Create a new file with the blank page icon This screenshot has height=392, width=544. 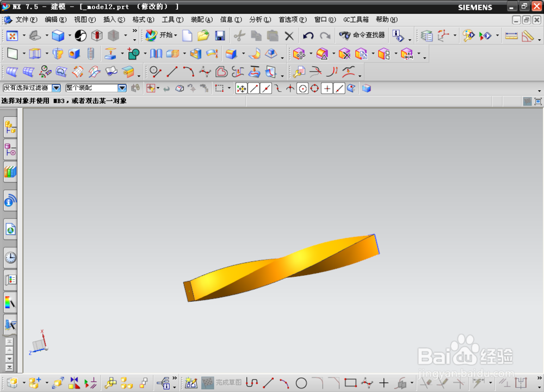coord(187,35)
